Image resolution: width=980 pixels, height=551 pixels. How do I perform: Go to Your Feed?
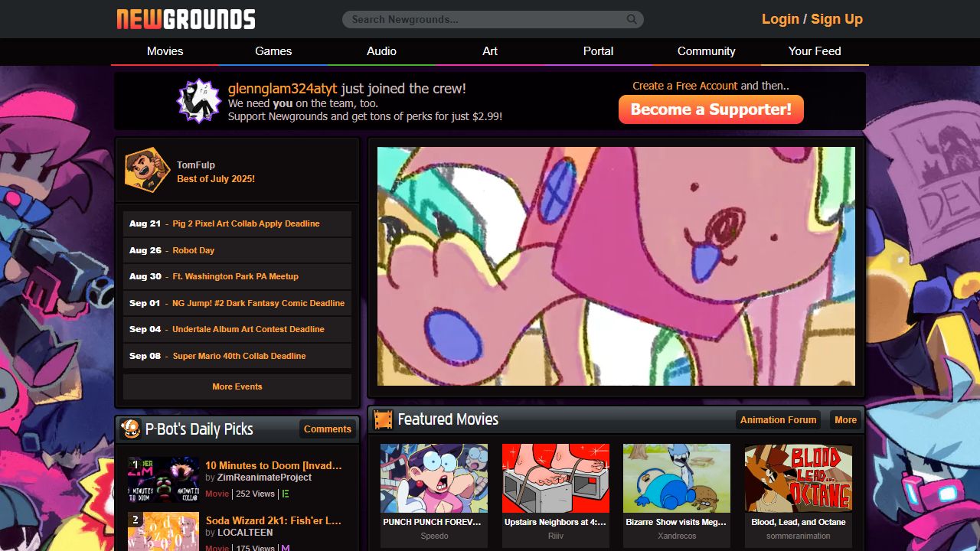pyautogui.click(x=815, y=51)
